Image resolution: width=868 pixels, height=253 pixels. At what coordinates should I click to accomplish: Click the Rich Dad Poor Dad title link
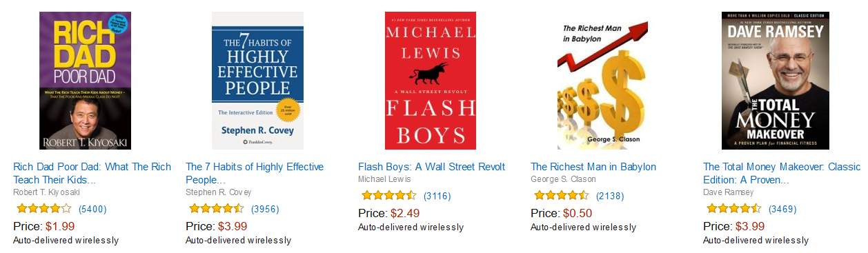[x=92, y=173]
